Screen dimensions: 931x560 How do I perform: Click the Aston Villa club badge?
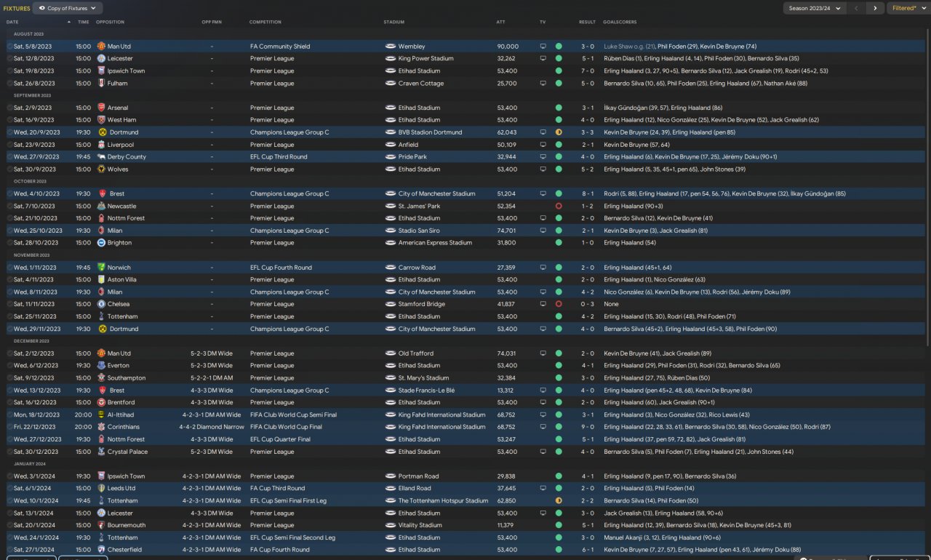coord(101,280)
